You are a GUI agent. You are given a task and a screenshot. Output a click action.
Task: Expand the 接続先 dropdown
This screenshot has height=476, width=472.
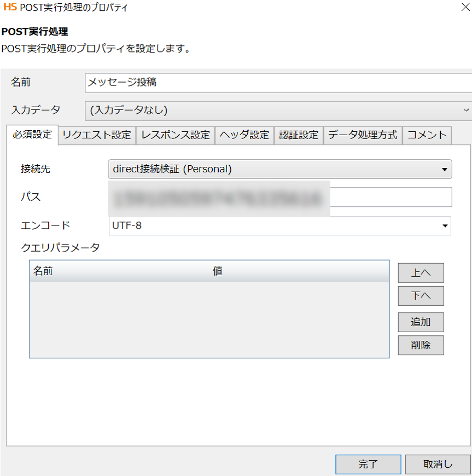(280, 169)
